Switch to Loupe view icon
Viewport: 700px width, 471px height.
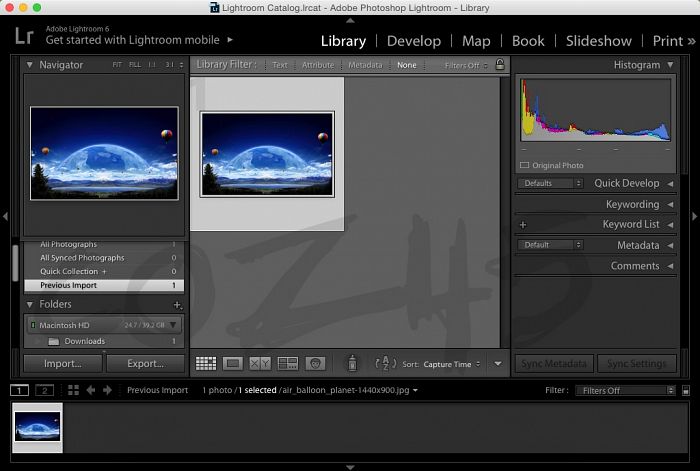(x=233, y=364)
